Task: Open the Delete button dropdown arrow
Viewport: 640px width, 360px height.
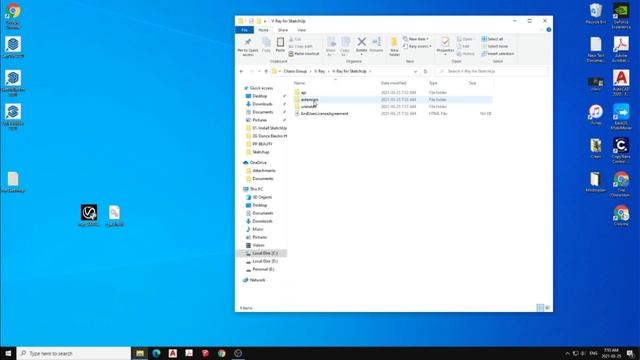Action: pyautogui.click(x=361, y=55)
